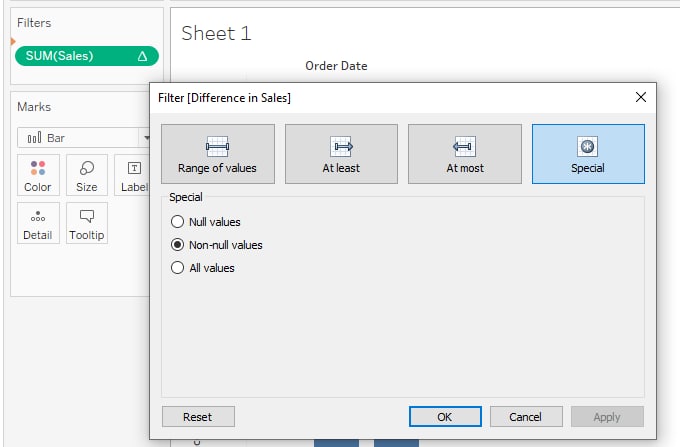Select the Special filter mode
The width and height of the screenshot is (680, 447).
(588, 154)
